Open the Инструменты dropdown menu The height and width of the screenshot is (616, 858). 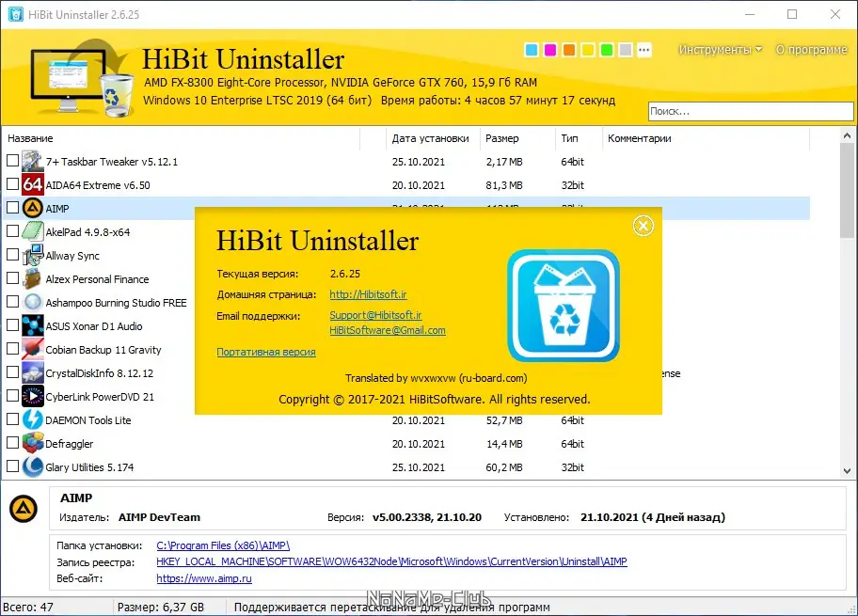(720, 50)
